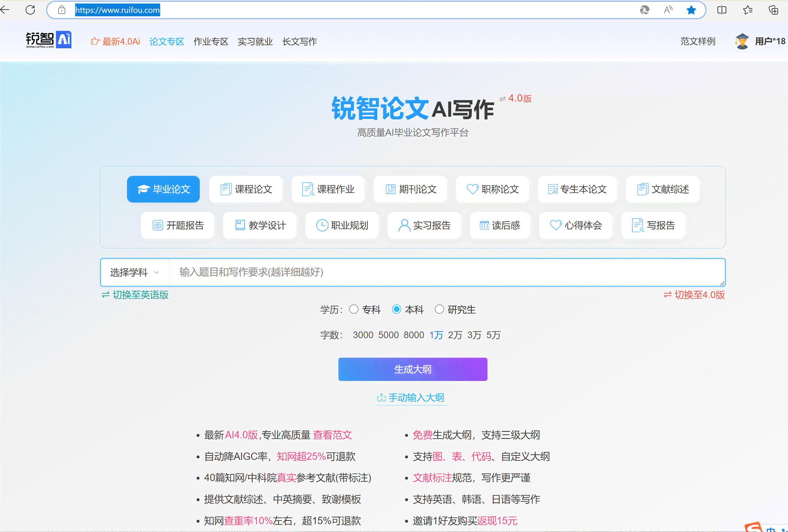Click the 生成大纲 button
Image resolution: width=788 pixels, height=532 pixels.
tap(413, 369)
